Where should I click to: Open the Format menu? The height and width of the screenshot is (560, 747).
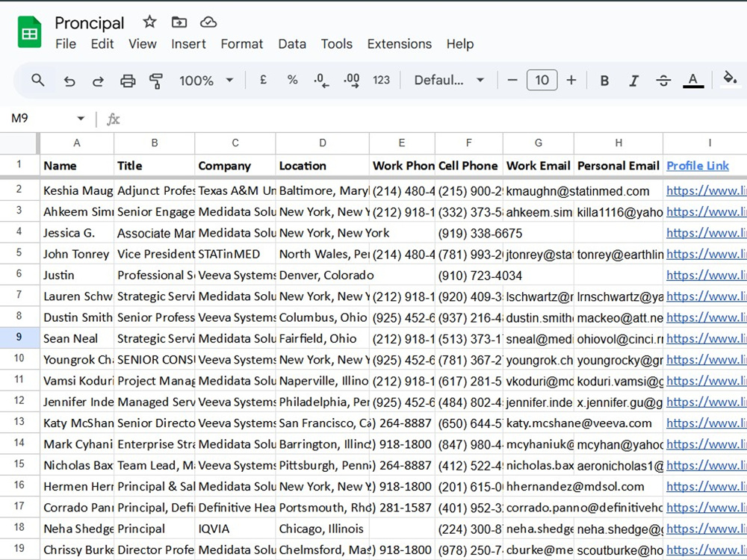pyautogui.click(x=241, y=44)
